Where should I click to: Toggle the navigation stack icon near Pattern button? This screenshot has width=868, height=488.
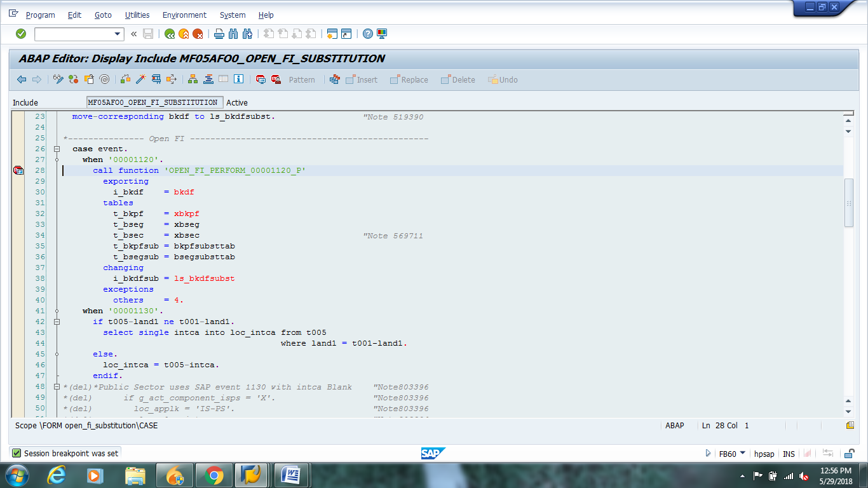(335, 79)
